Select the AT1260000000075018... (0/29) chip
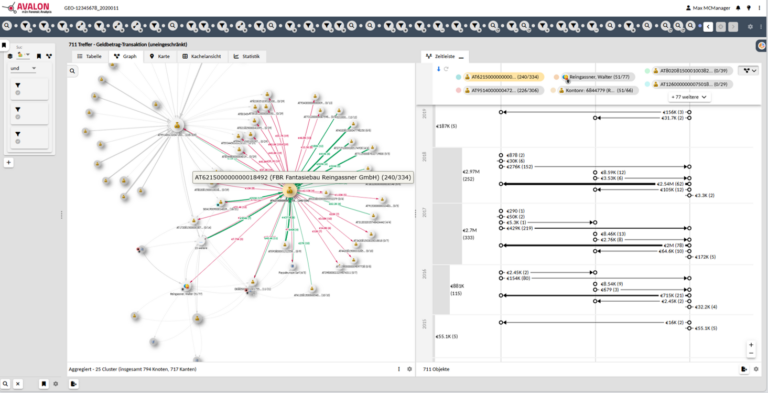This screenshot has height=393, width=768. [x=692, y=84]
